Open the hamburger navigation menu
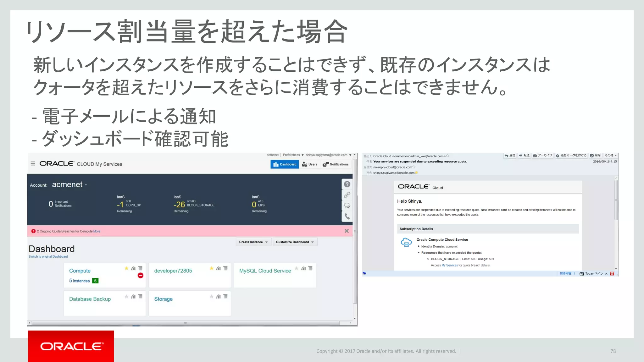This screenshot has width=644, height=362. 33,164
